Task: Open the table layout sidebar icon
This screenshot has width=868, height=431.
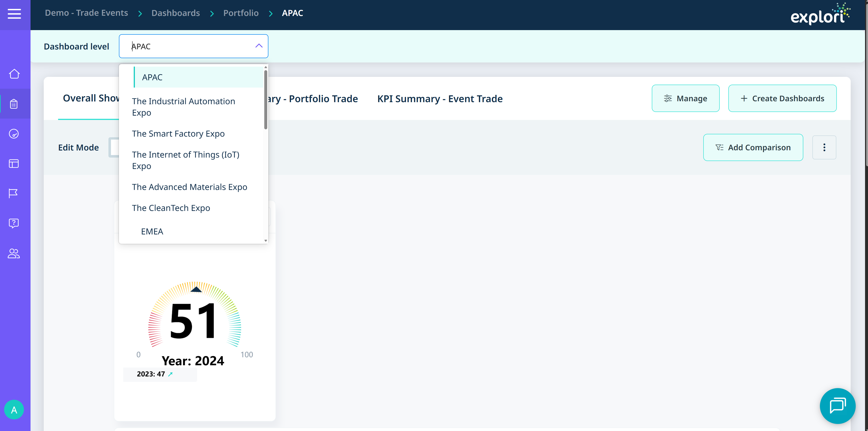Action: click(x=14, y=164)
